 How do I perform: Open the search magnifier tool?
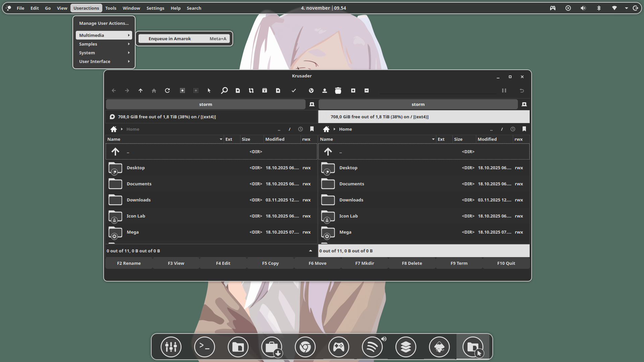[224, 90]
